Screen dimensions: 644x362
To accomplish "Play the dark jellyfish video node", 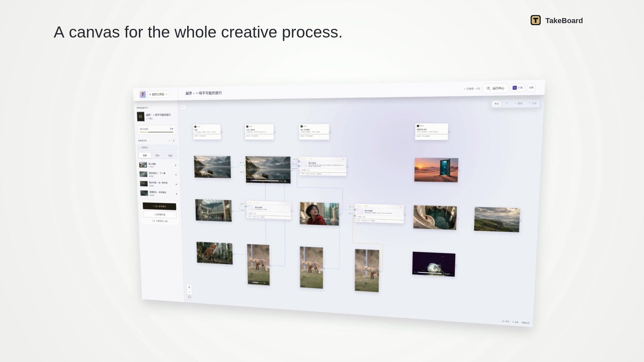I will click(x=415, y=272).
